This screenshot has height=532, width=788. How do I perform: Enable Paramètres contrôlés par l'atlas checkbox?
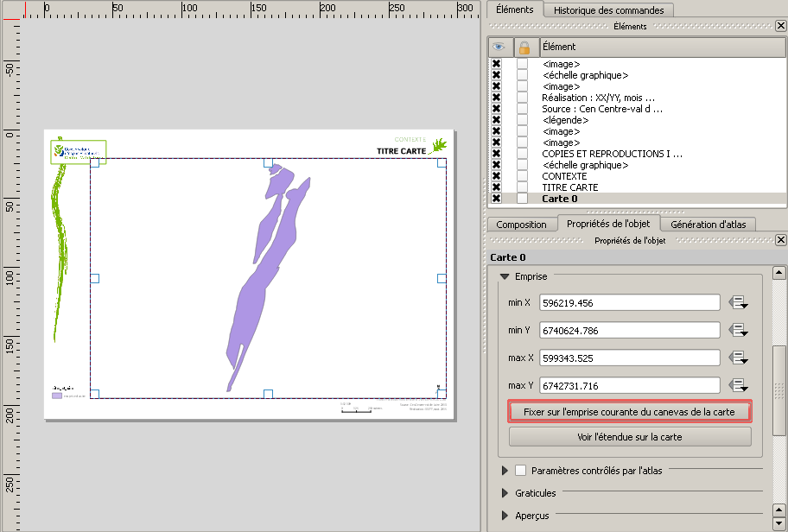click(520, 471)
